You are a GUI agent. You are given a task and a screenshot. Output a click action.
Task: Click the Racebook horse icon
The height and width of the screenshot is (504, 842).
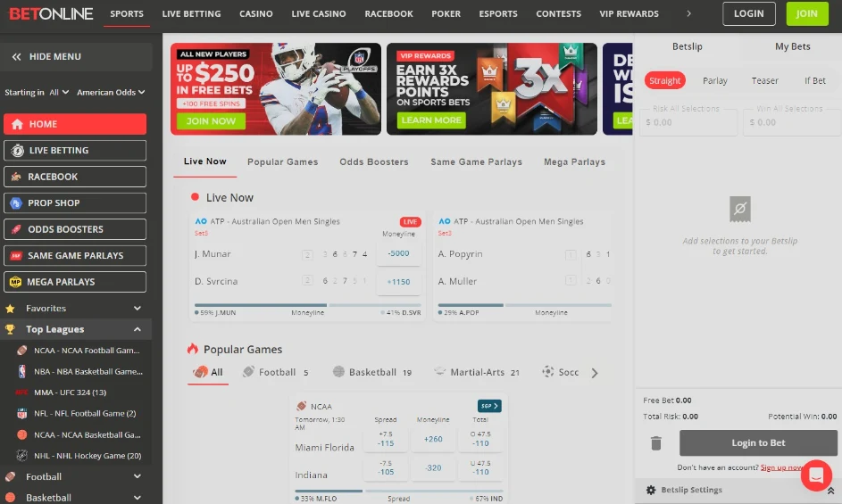[16, 177]
